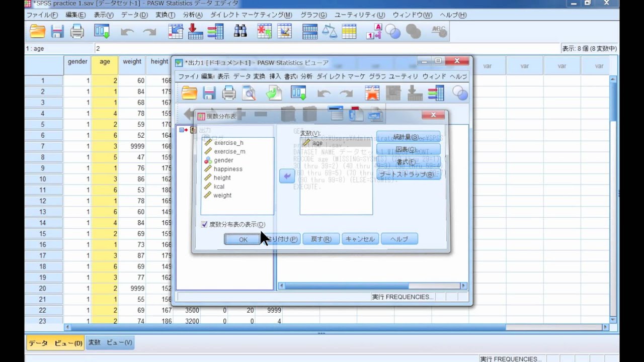Find binoculars icon in Data Editor toolbar
The width and height of the screenshot is (644, 362).
click(240, 32)
